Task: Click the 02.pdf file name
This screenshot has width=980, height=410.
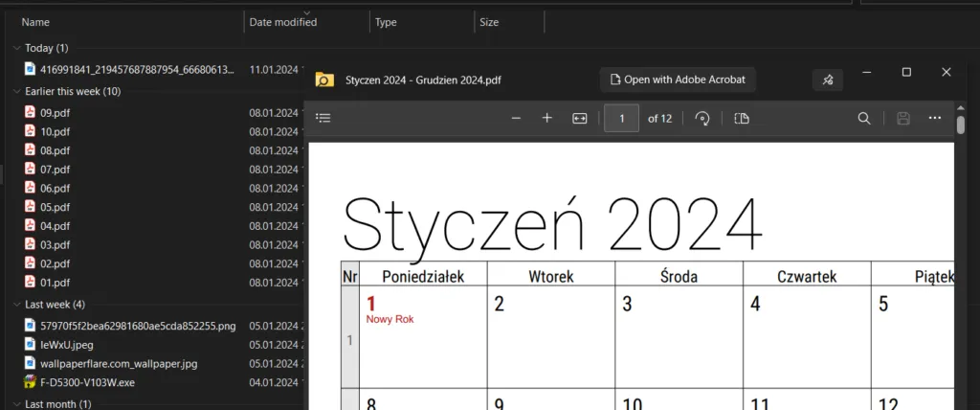Action: 55,263
